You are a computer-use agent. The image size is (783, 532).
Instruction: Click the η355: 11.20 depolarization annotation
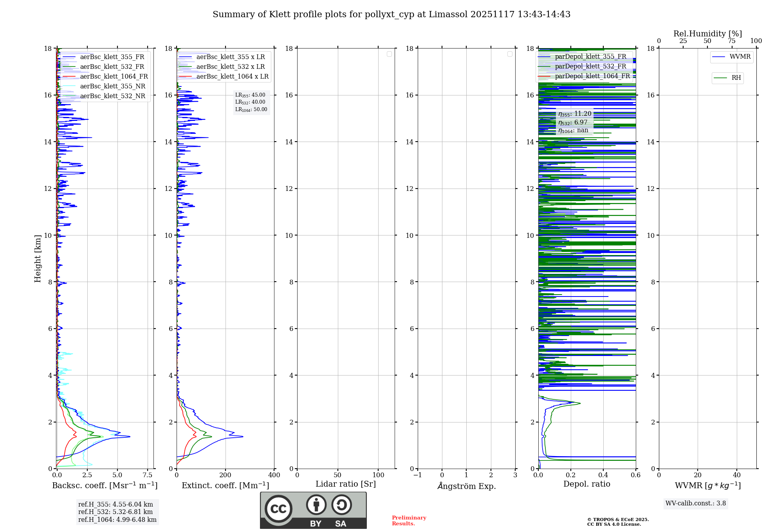coord(575,114)
